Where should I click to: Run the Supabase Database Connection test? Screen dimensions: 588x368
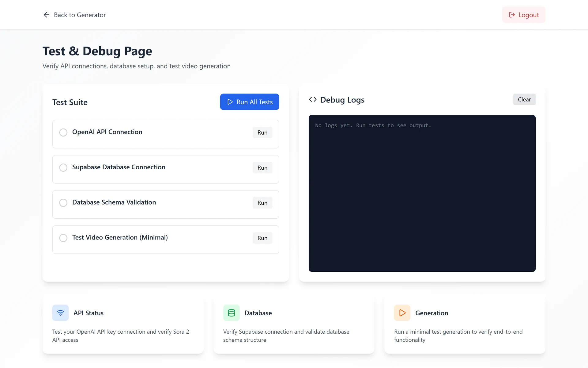[262, 168]
